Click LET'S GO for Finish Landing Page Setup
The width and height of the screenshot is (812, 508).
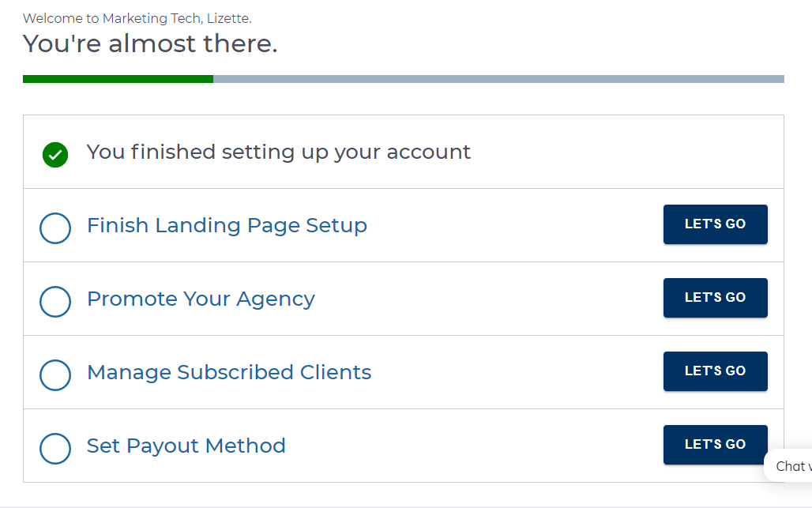pos(715,224)
